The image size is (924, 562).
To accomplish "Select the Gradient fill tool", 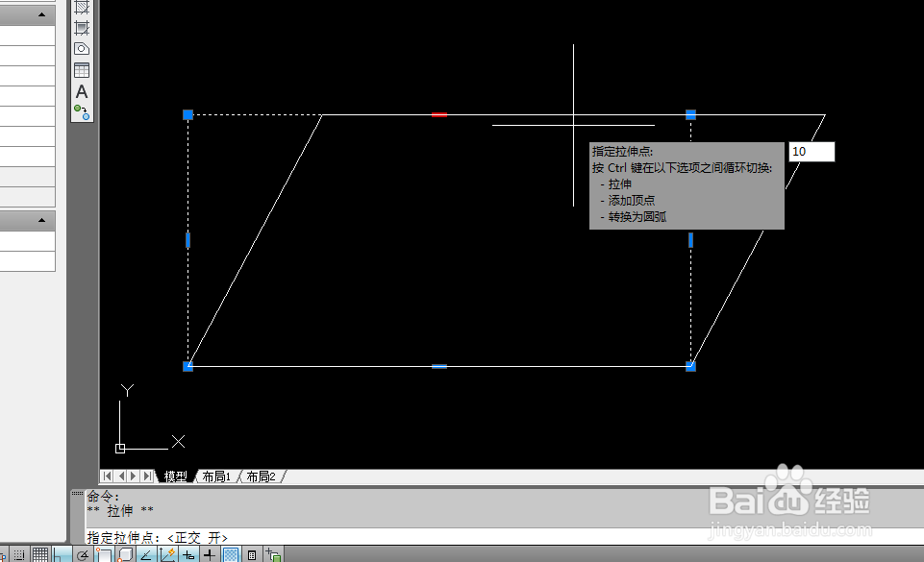I will [x=82, y=28].
